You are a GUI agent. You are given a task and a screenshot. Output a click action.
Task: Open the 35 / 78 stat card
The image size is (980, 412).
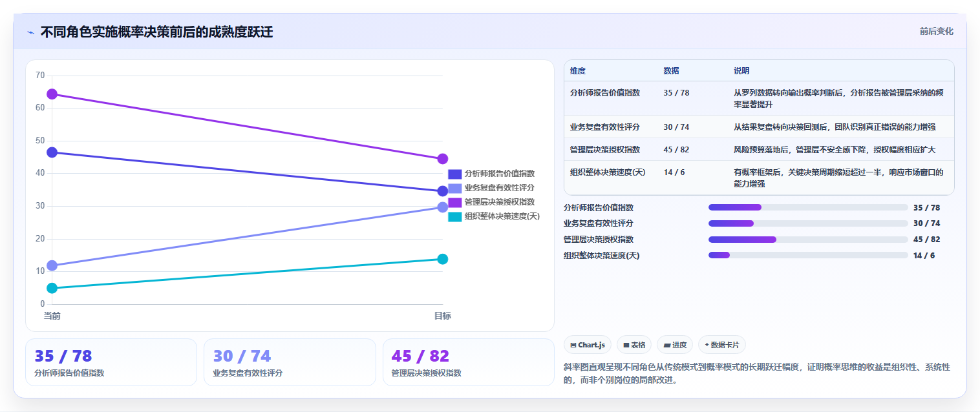point(111,362)
